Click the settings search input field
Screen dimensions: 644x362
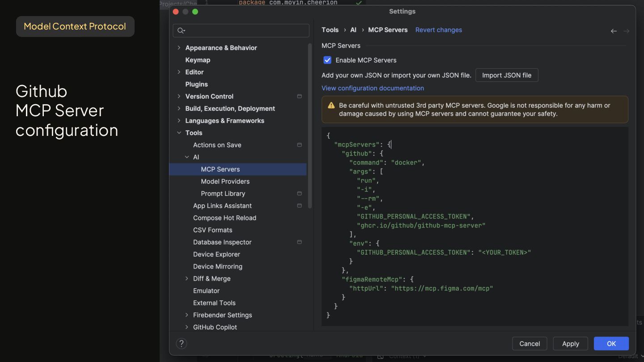pos(246,30)
